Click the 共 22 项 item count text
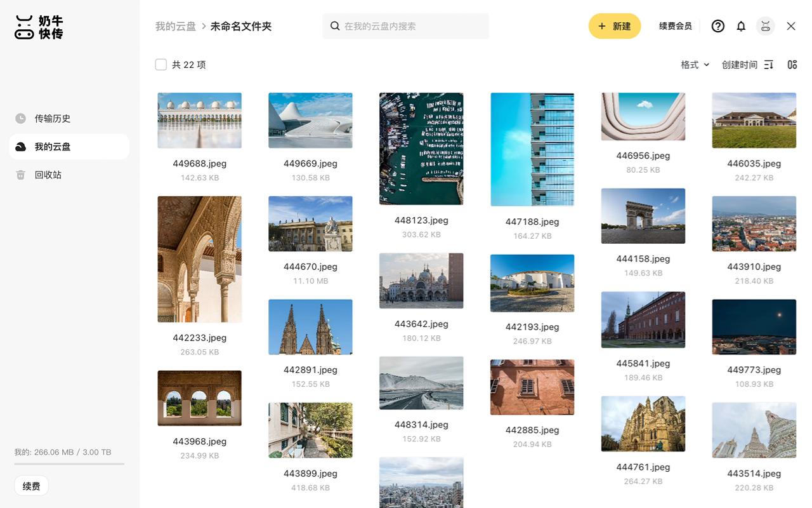The height and width of the screenshot is (508, 812). click(x=189, y=65)
